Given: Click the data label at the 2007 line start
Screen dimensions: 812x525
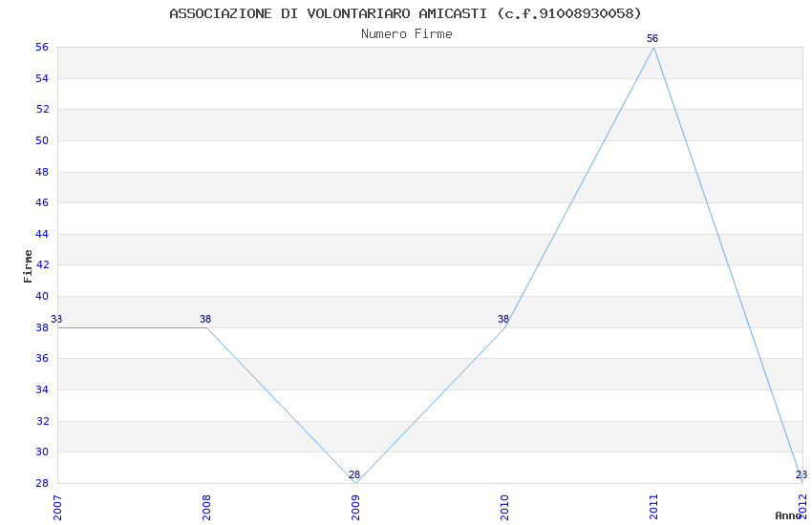Looking at the screenshot, I should pos(56,319).
